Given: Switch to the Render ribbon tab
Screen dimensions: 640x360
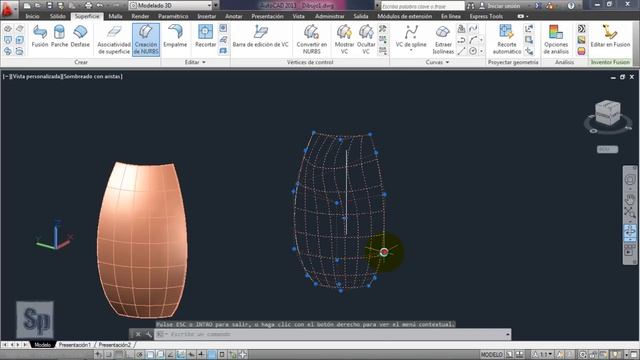Looking at the screenshot, I should tap(140, 16).
